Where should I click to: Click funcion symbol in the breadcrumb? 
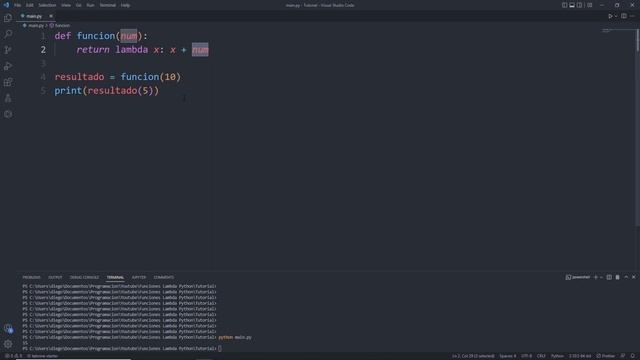62,25
